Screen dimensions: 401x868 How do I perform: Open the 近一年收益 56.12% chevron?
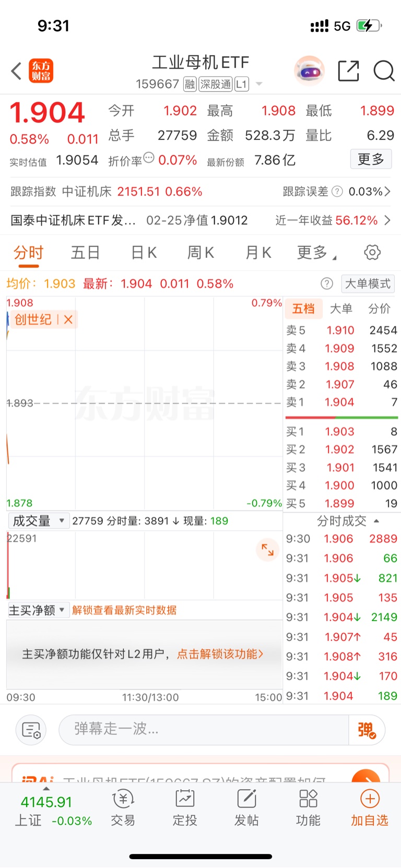point(387,220)
